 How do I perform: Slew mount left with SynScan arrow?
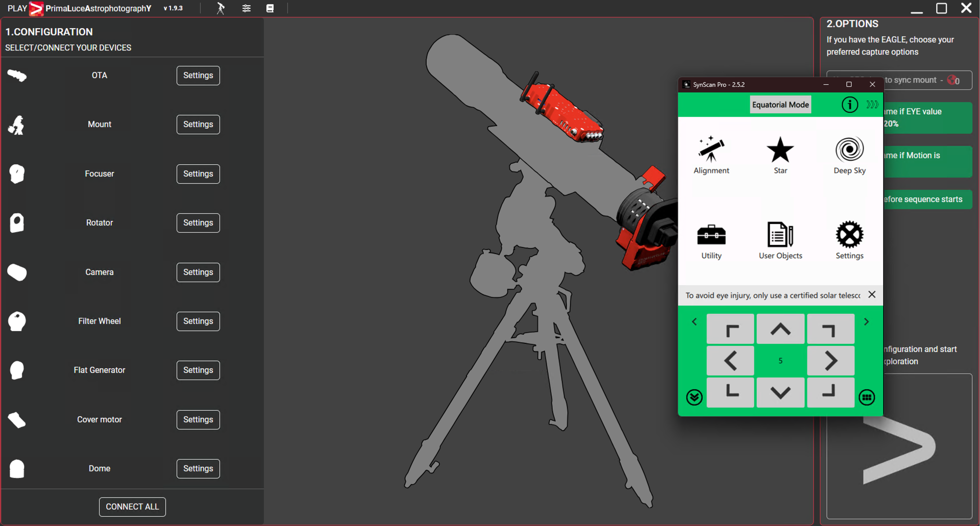730,361
